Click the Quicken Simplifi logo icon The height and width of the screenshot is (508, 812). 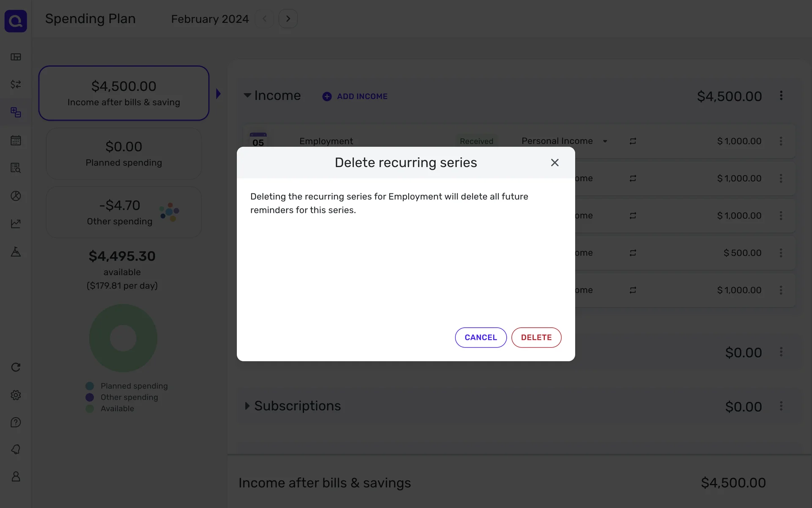[16, 21]
